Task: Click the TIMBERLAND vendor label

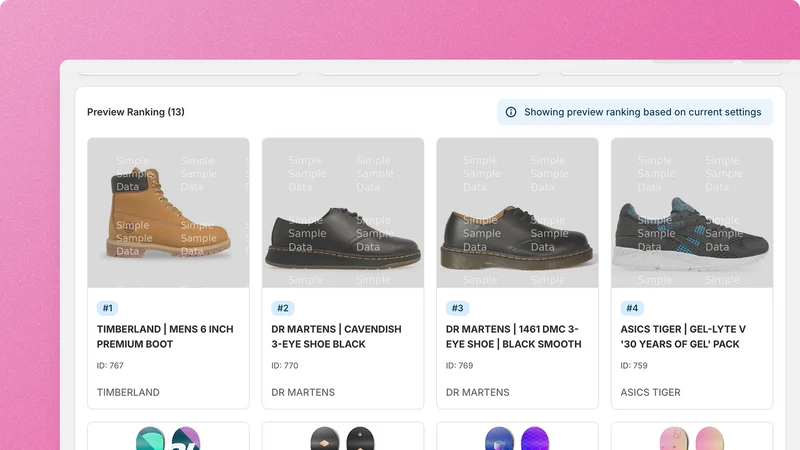Action: coord(128,392)
